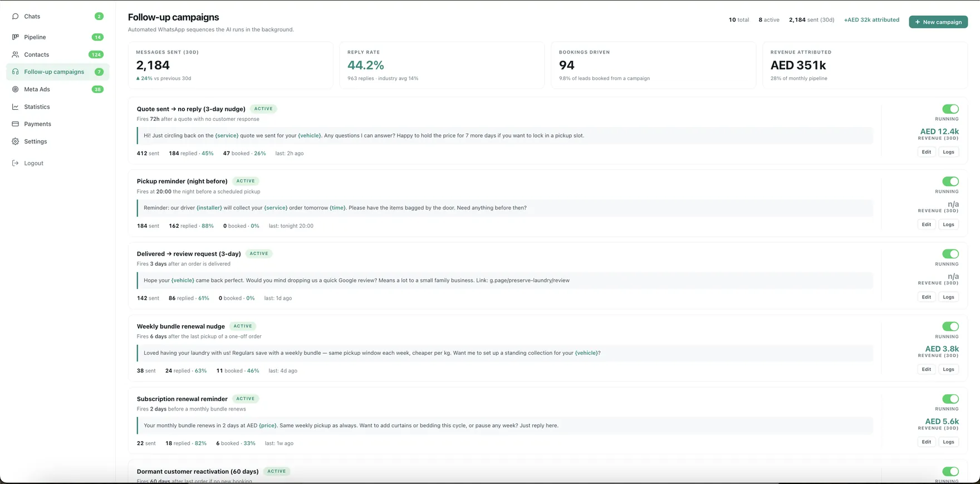Click the Pipeline board icon

(15, 37)
